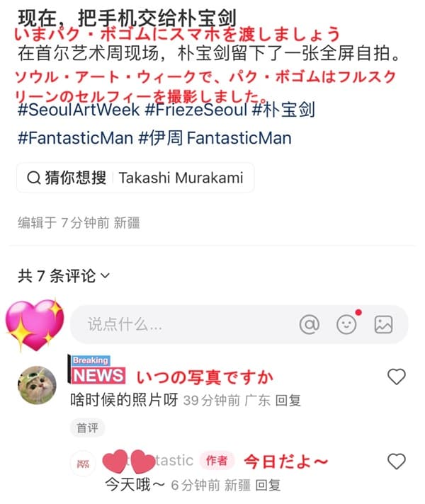Open the #伊周 FantasticMan hashtag
This screenshot has height=504, width=425.
coord(215,138)
